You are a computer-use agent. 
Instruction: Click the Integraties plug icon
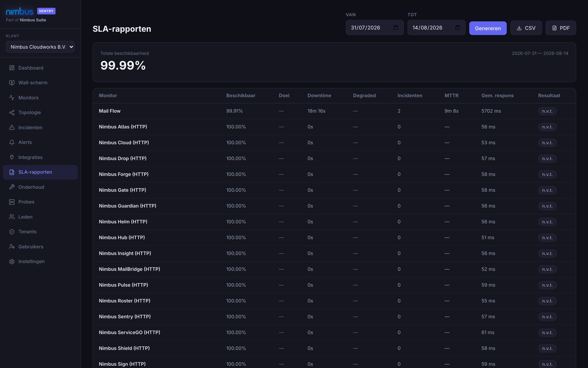[12, 157]
